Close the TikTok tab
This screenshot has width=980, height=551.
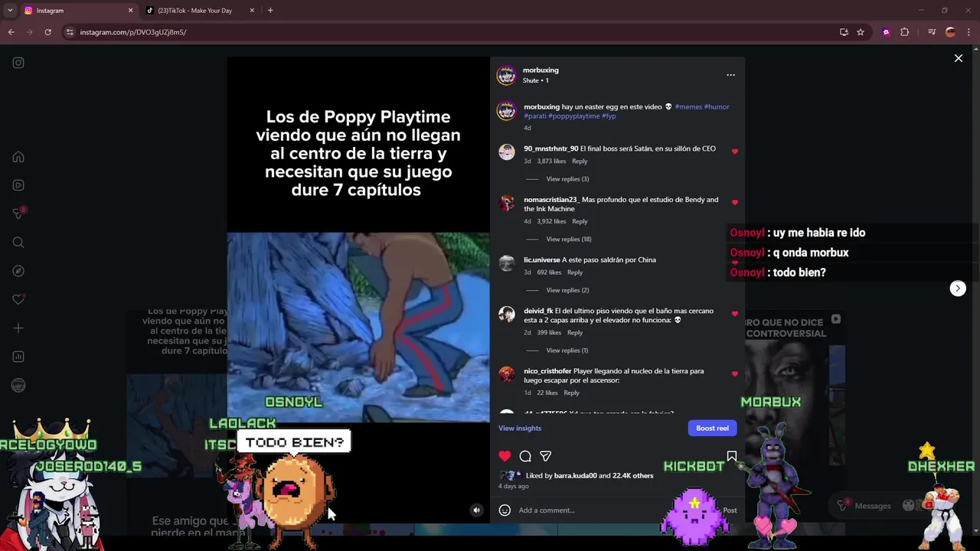pyautogui.click(x=252, y=11)
